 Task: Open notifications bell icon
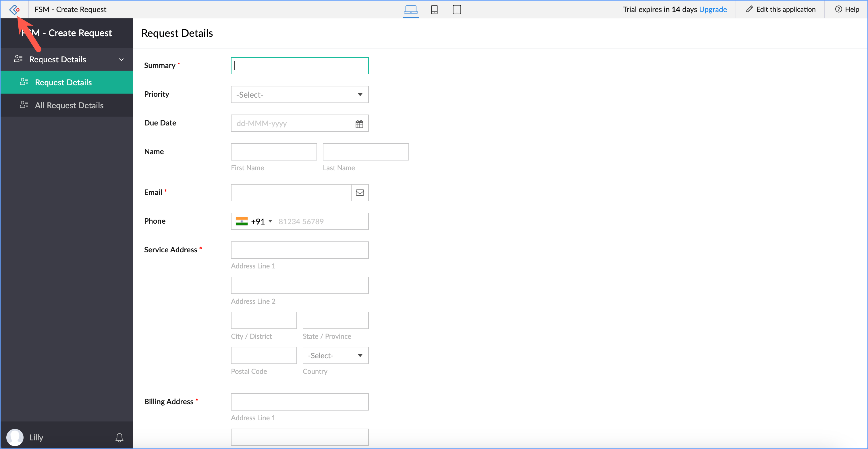pyautogui.click(x=119, y=438)
